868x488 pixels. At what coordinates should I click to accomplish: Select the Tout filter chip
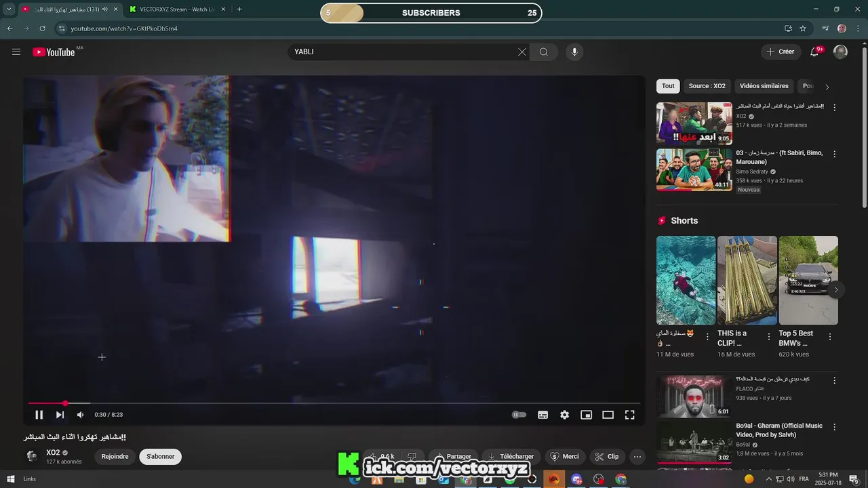pos(668,86)
